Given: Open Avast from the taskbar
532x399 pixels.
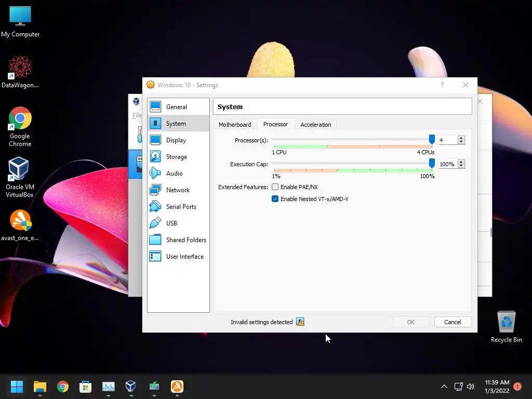Looking at the screenshot, I should coord(177,387).
